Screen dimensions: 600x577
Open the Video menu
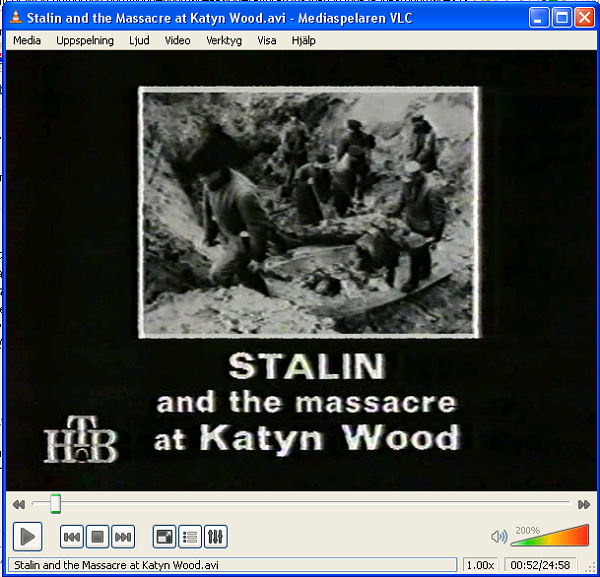pyautogui.click(x=178, y=41)
